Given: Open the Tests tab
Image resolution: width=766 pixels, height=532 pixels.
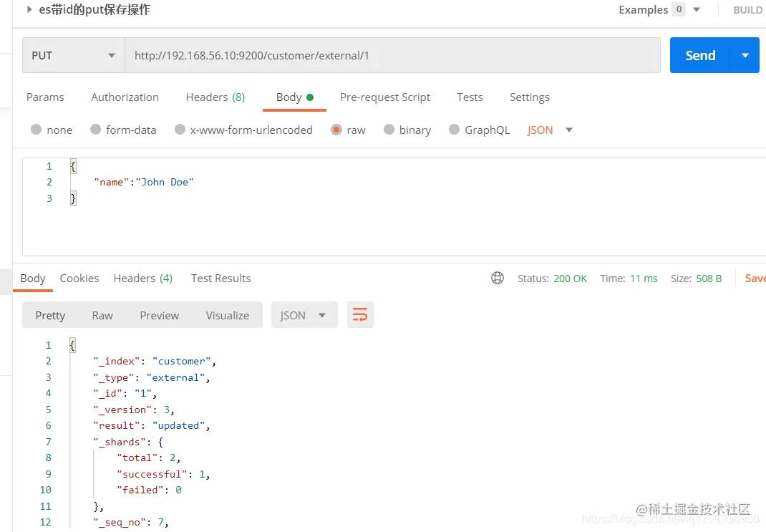Looking at the screenshot, I should pos(470,97).
